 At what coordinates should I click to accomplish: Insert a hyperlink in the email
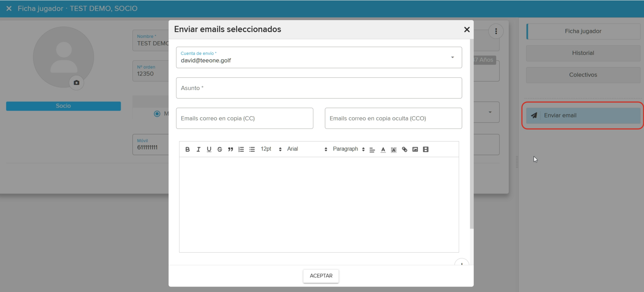pos(405,149)
